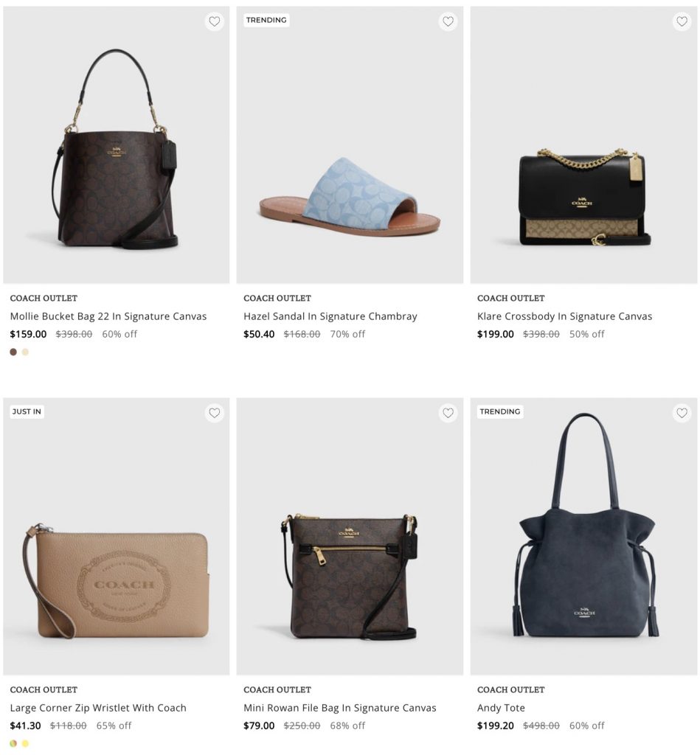Viewport: 700px width, 755px height.
Task: Save Mini Rowan File Bag with heart icon
Action: click(448, 413)
